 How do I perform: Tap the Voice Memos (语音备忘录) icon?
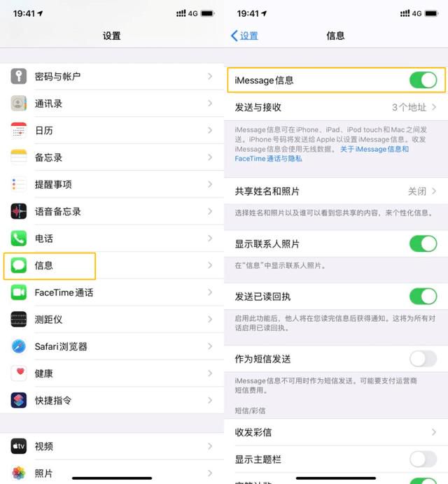pos(18,211)
